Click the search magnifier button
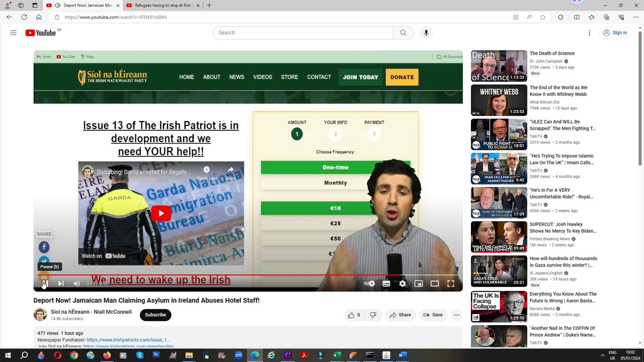Viewport: 644px width, 362px height. tap(404, 33)
